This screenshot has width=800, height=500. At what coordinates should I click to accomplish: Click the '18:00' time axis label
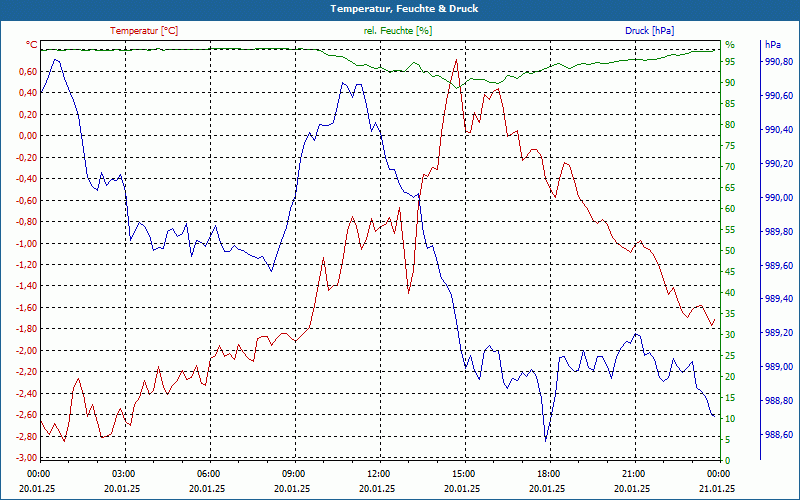coord(548,473)
